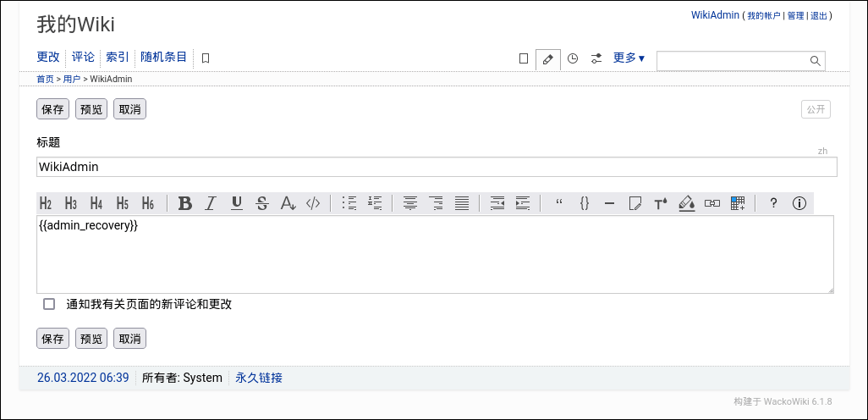Click the top 保存 button
The width and height of the screenshot is (868, 420).
click(x=52, y=109)
